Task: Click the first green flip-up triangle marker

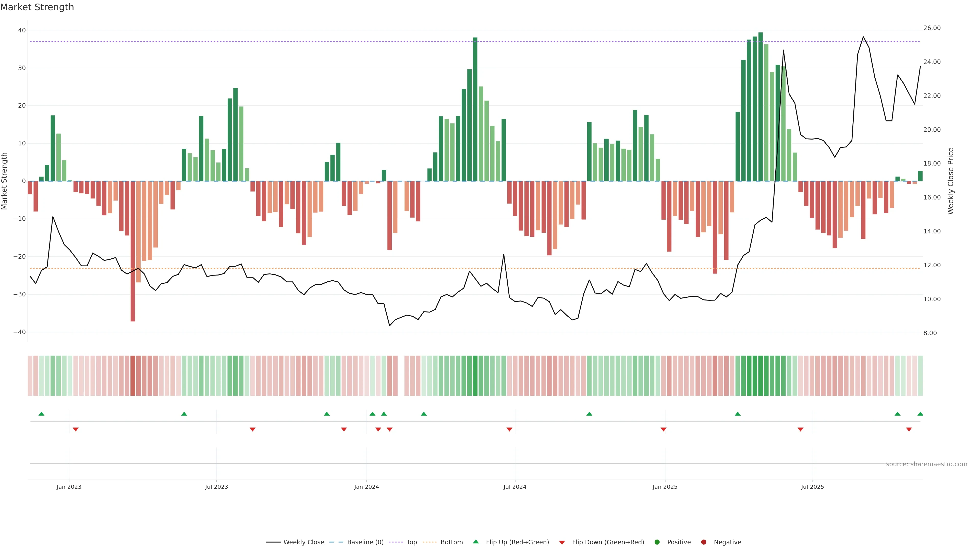Action: [41, 414]
